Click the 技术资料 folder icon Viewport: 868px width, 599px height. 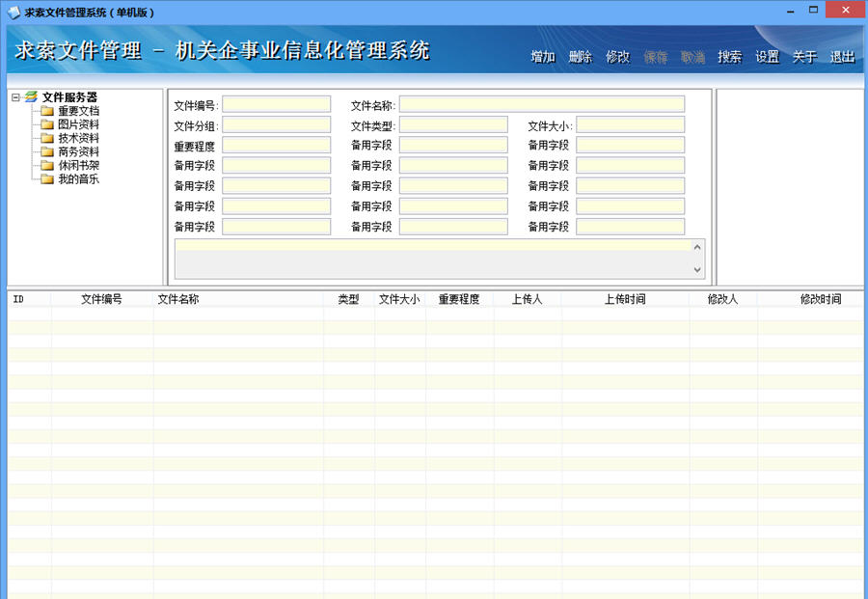(47, 138)
